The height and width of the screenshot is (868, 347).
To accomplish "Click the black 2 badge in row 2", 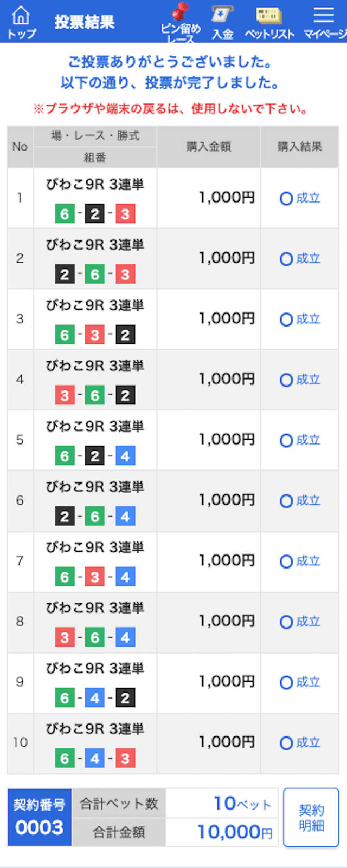I will 65,275.
